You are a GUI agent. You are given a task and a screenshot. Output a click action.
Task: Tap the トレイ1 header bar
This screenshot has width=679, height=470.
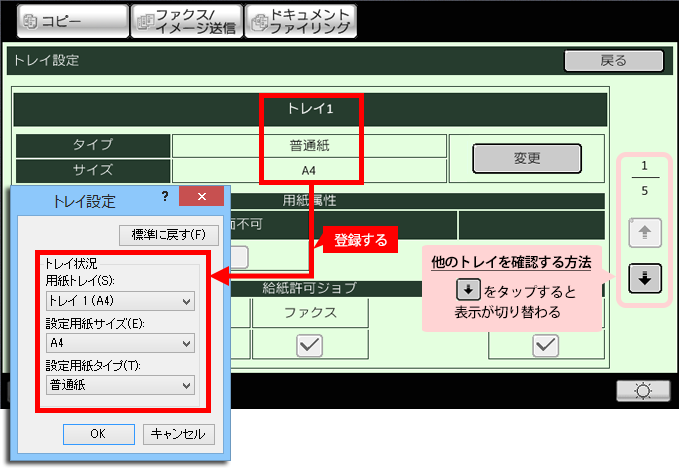tap(310, 110)
